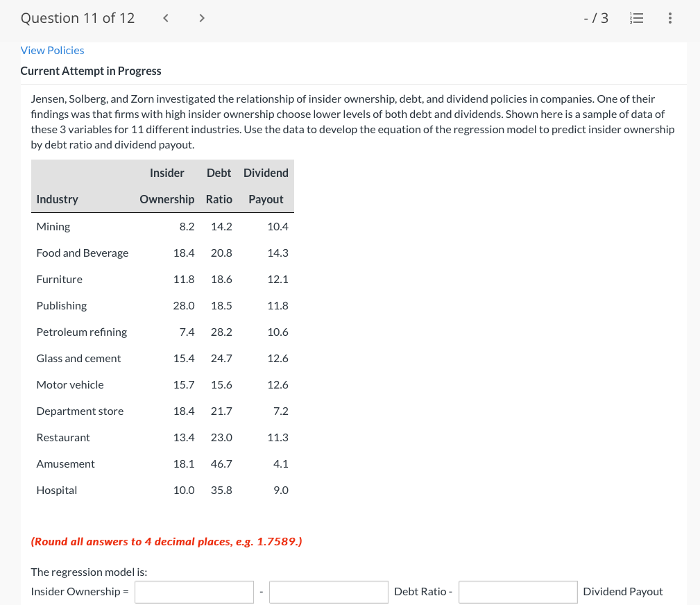Select Motor vehicle debt ratio 15.6
This screenshot has height=605, width=700.
(x=221, y=384)
